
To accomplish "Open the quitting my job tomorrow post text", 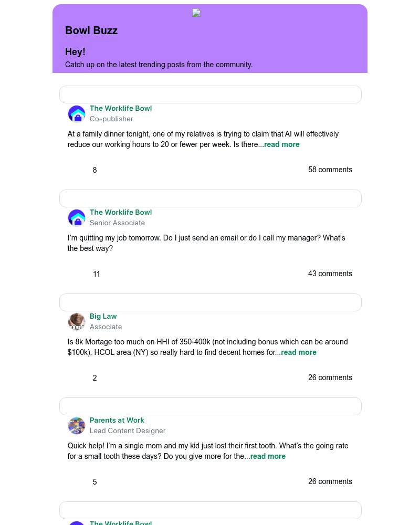I will (x=206, y=244).
